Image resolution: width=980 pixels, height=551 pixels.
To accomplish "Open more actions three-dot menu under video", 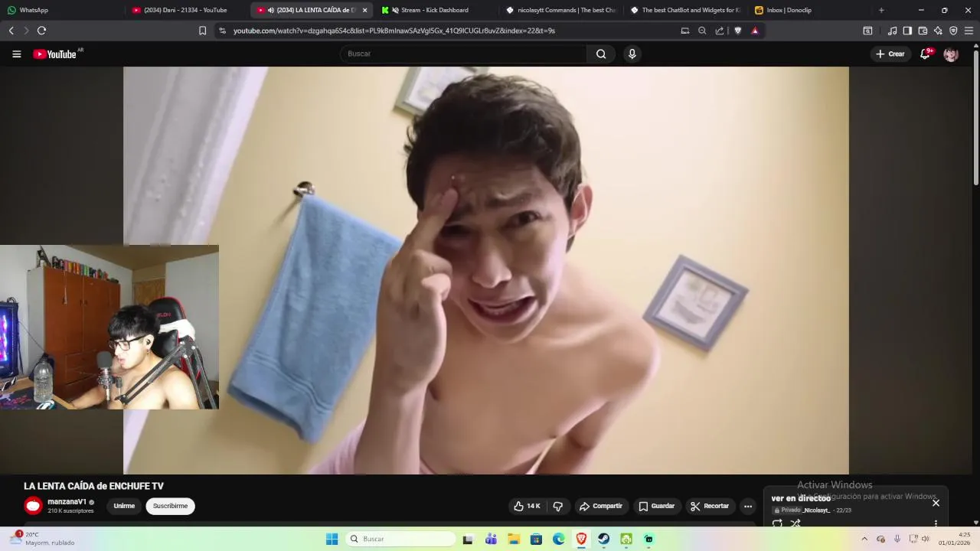I will 748,506.
